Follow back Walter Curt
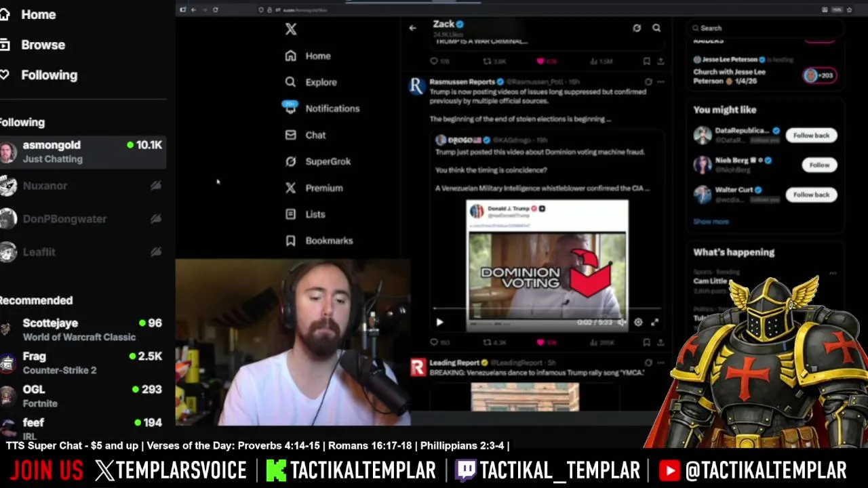 pos(811,195)
